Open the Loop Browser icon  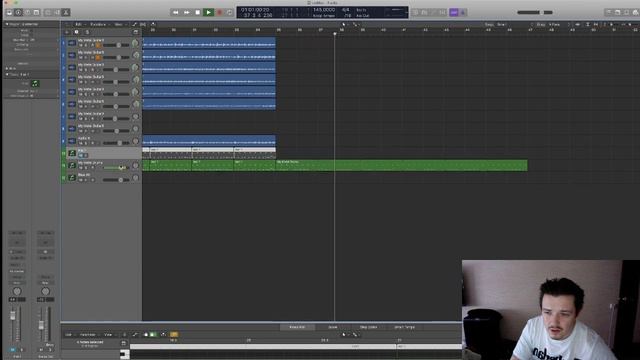(x=627, y=13)
